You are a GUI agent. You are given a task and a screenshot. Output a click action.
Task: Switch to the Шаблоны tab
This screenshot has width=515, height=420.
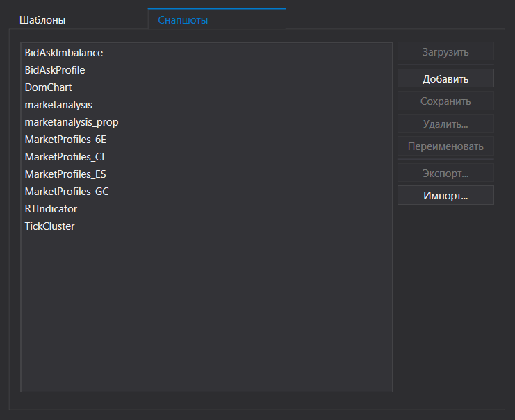tap(42, 20)
